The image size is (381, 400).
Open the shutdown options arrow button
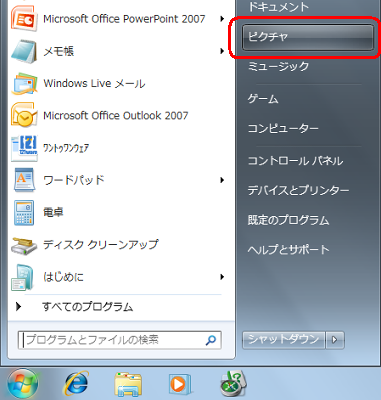(x=335, y=340)
